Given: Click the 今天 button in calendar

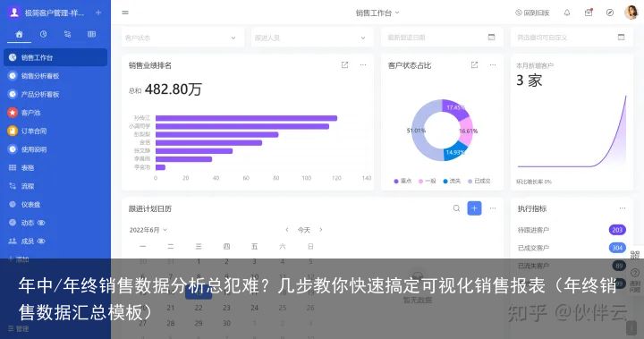Looking at the screenshot, I should pyautogui.click(x=304, y=230).
